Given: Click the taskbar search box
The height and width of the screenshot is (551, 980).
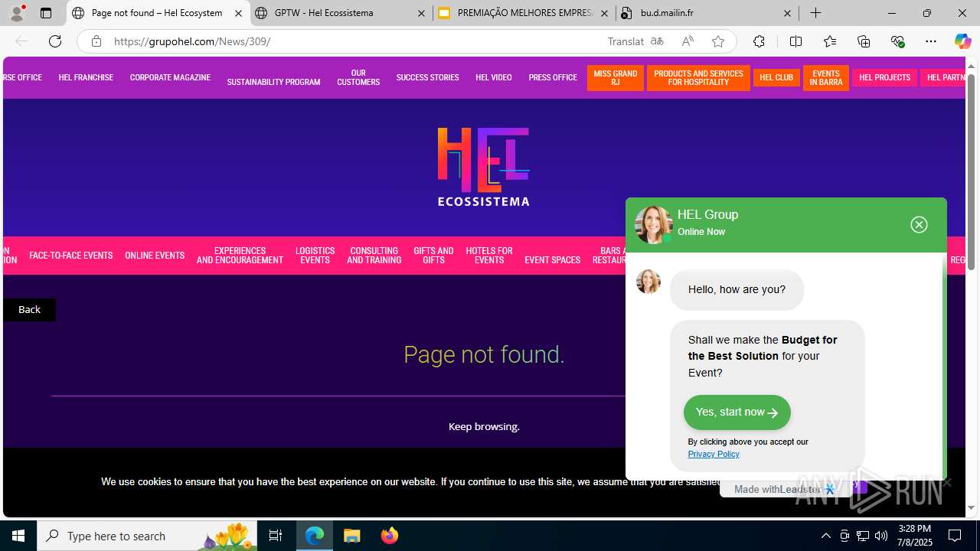Looking at the screenshot, I should click(147, 536).
